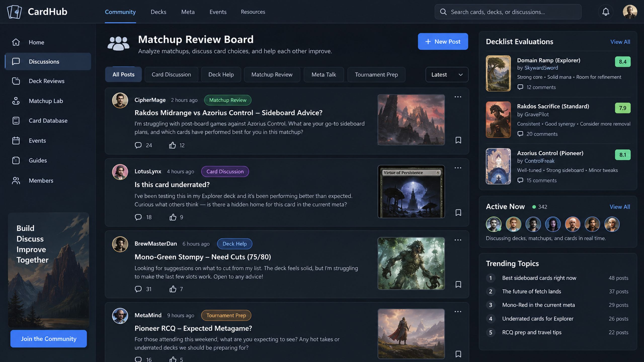Open more options for LotusLynx's post
The image size is (644, 362).
click(x=458, y=168)
